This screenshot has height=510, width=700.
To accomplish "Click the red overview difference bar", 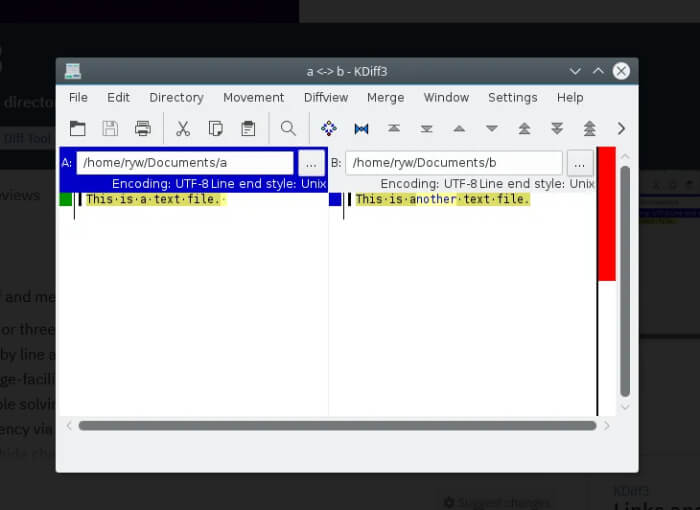I will pos(607,214).
